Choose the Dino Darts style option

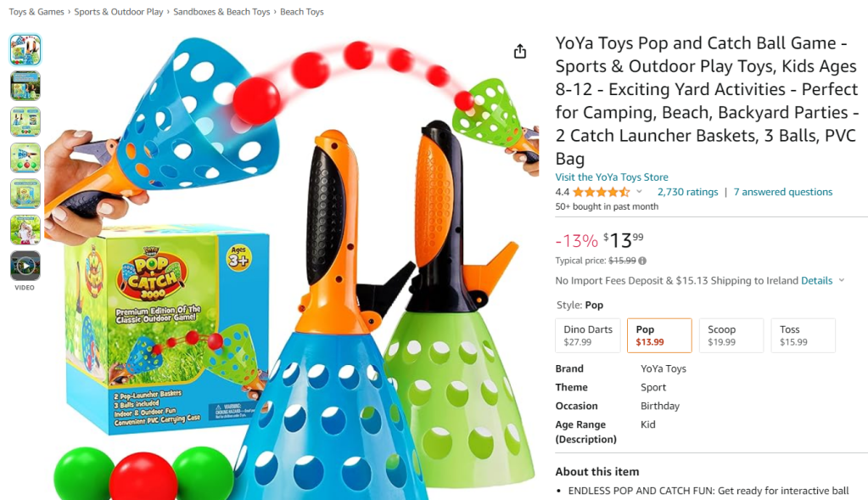tap(588, 335)
